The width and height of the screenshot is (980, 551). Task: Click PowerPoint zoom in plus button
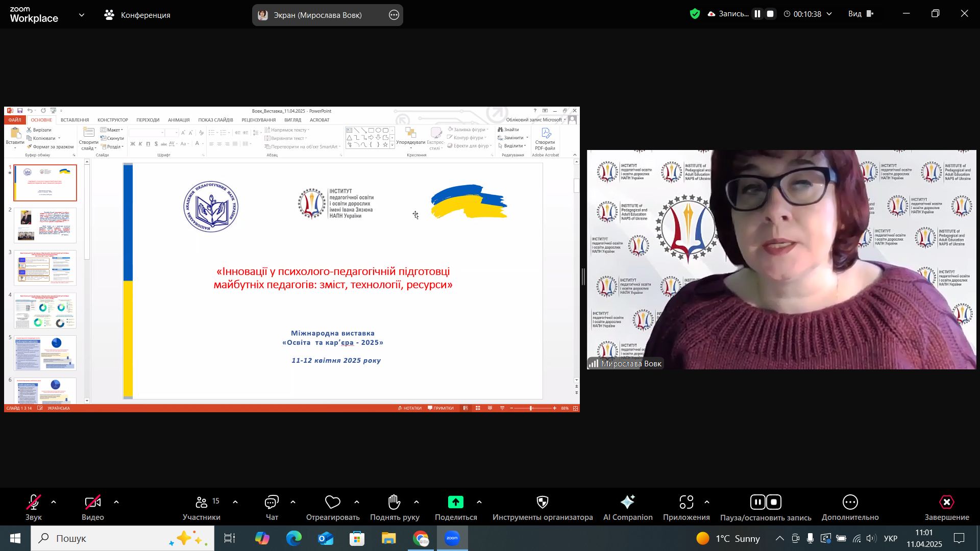(555, 408)
